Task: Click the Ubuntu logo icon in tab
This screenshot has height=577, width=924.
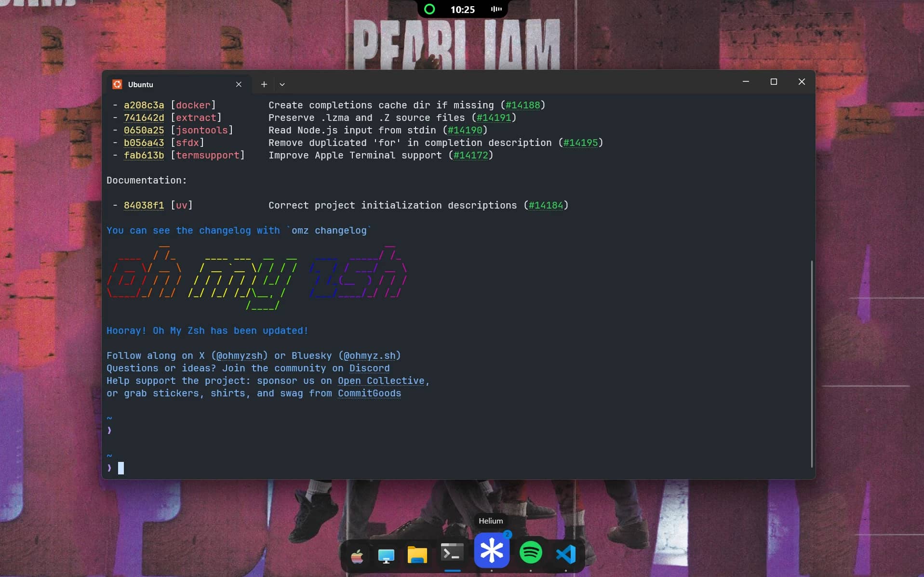Action: [x=117, y=84]
